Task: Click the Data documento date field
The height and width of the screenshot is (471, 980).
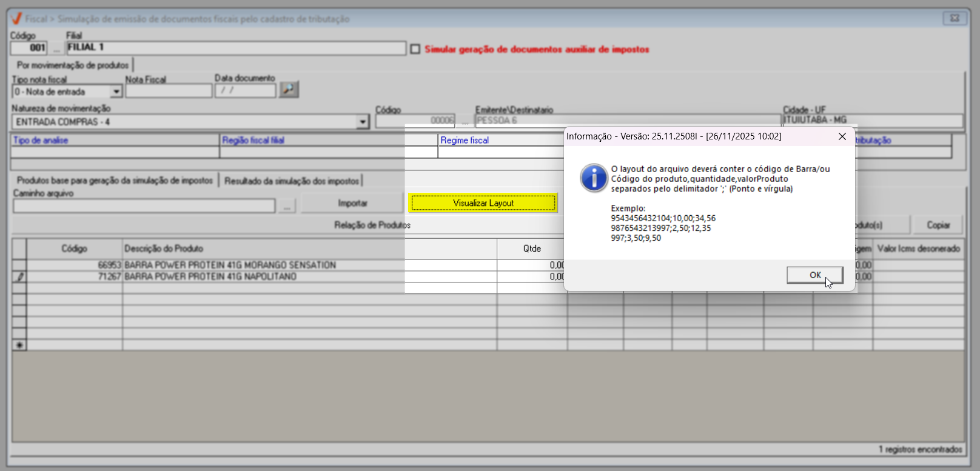Action: [x=246, y=91]
